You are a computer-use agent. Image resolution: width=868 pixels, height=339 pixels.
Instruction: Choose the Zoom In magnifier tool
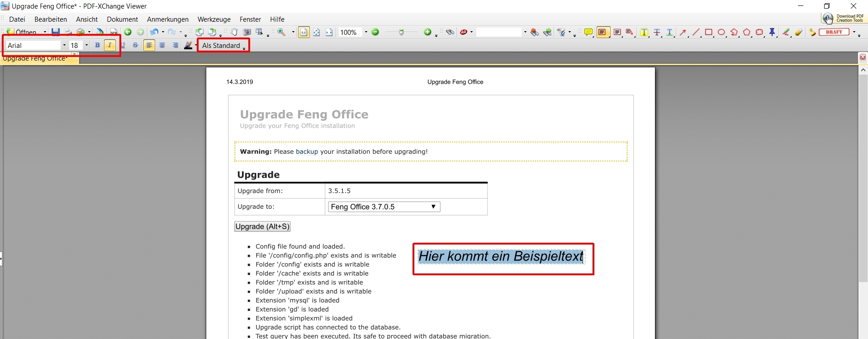(282, 32)
